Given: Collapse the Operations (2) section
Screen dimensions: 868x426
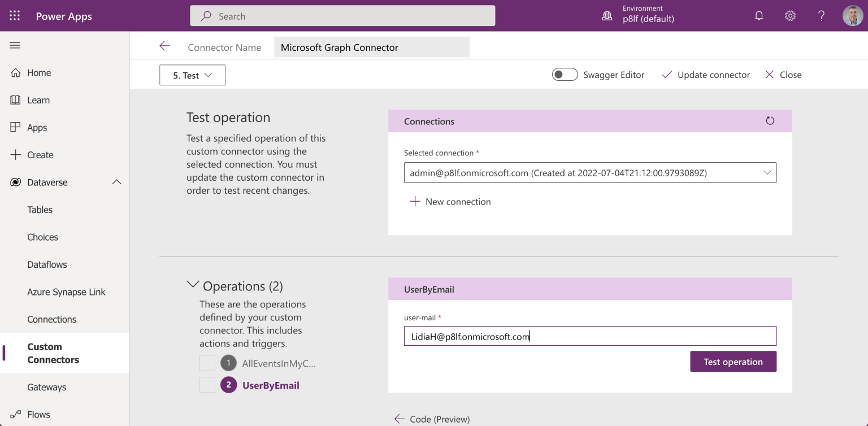Looking at the screenshot, I should (193, 285).
